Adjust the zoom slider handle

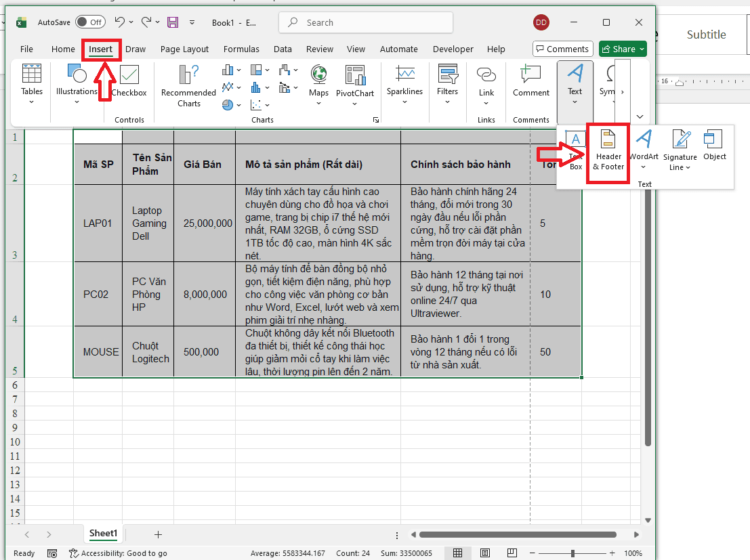[x=572, y=553]
